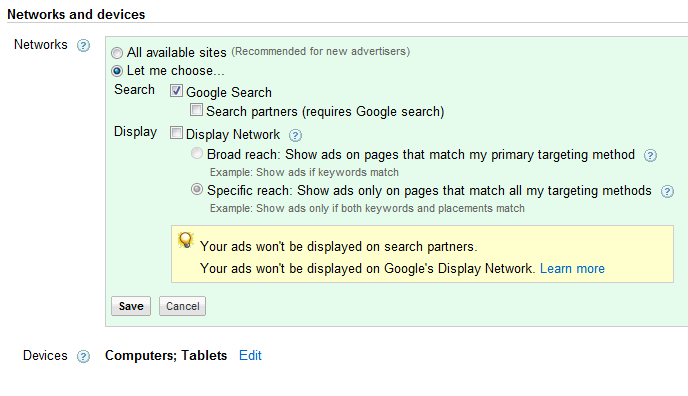Open the help icon beside Display Network
Viewport: 688px width, 396px height.
coord(295,136)
